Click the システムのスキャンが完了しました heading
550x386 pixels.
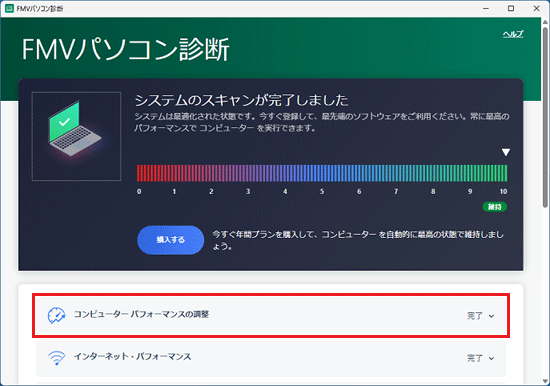point(241,101)
